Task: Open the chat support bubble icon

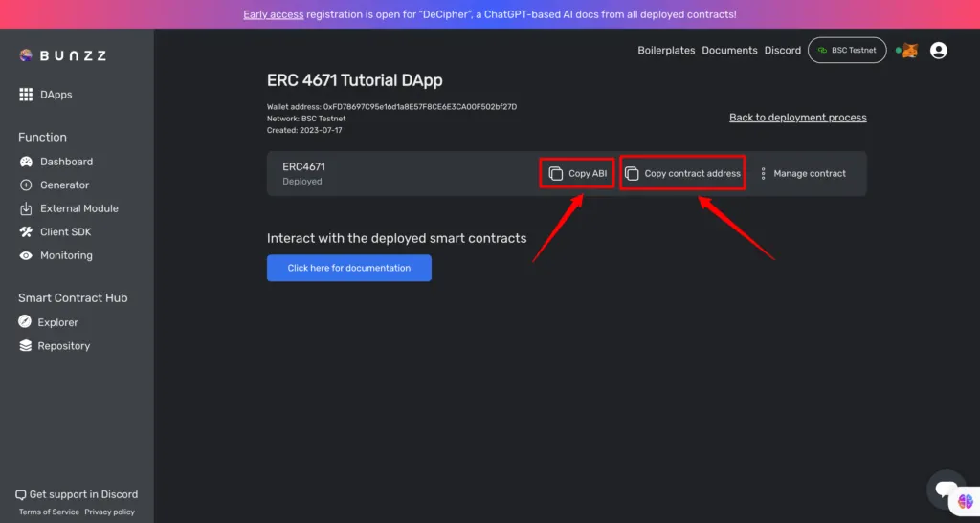Action: click(946, 488)
